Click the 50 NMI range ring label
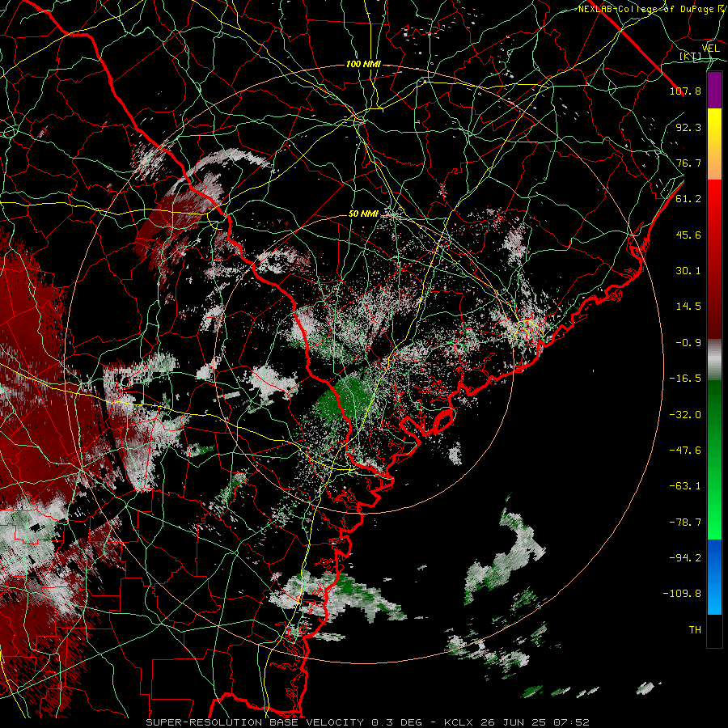 click(363, 214)
